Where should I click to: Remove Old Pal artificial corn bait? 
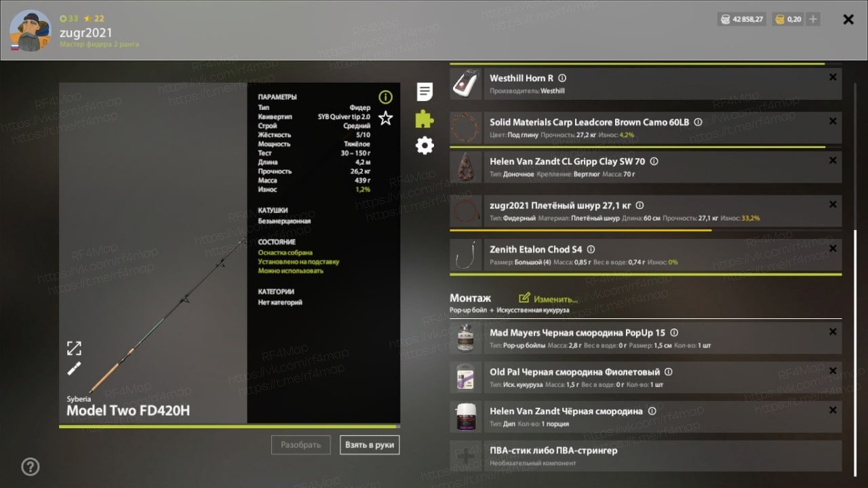pyautogui.click(x=833, y=371)
